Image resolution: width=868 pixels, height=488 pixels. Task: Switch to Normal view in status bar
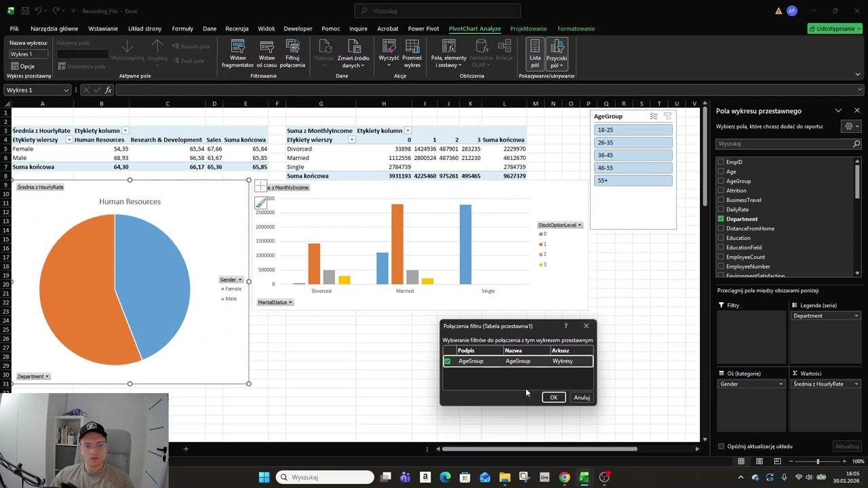(x=741, y=462)
